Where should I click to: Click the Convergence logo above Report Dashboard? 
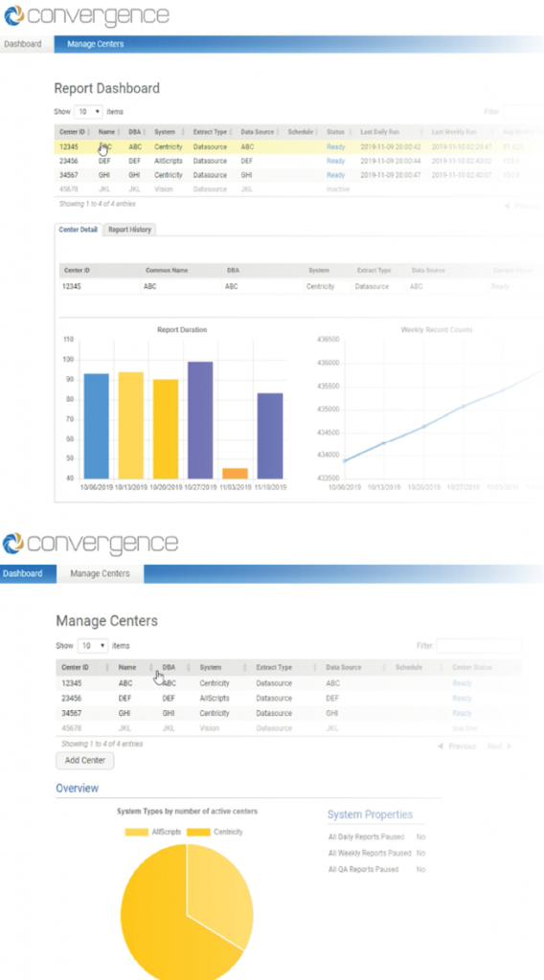coord(85,15)
